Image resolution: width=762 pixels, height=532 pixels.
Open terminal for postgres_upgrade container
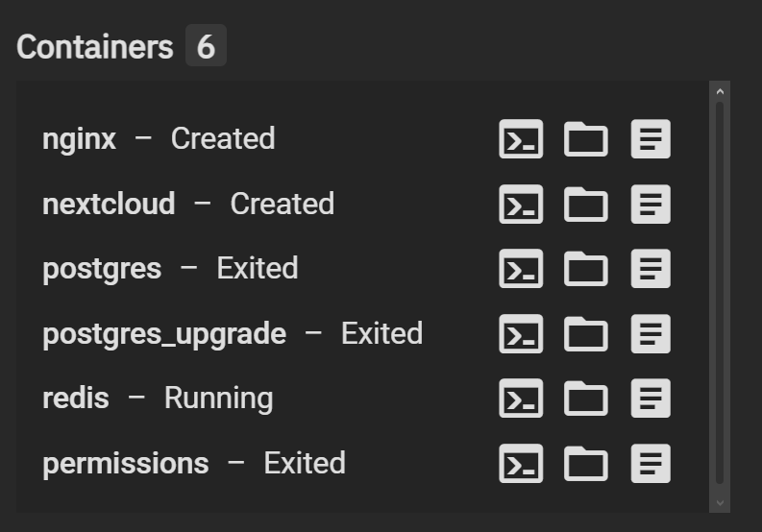point(521,334)
